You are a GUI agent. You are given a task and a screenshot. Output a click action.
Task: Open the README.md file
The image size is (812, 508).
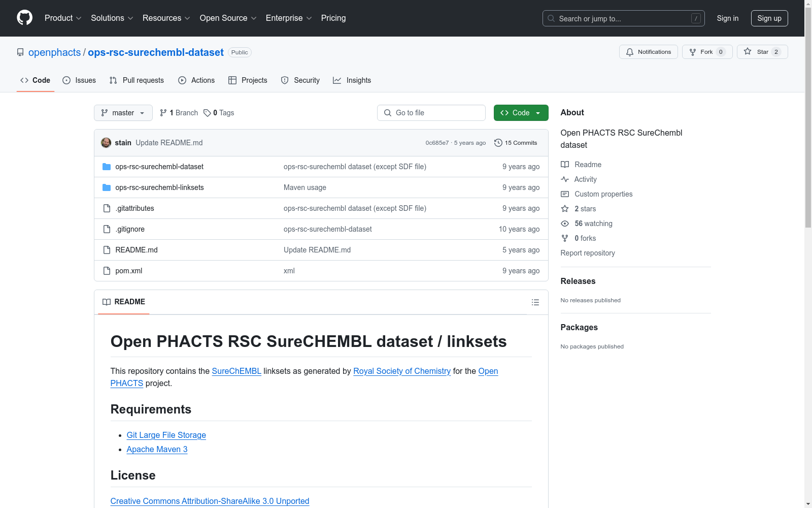pyautogui.click(x=137, y=250)
